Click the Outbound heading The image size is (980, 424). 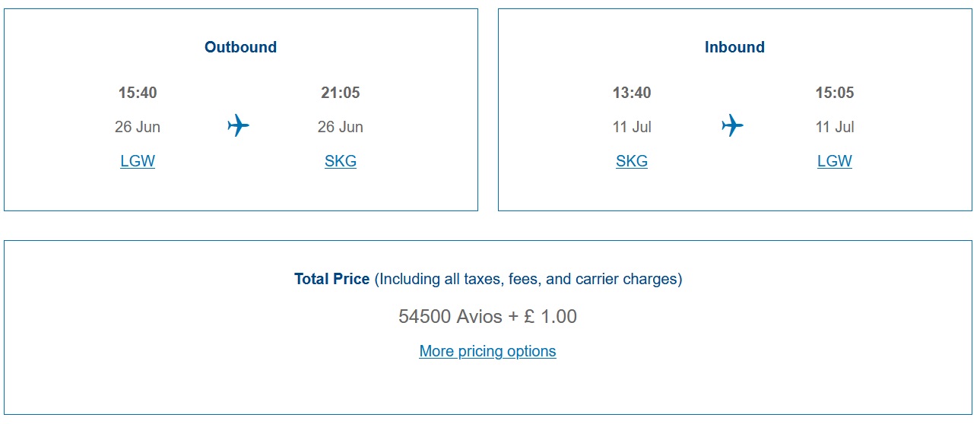point(240,47)
